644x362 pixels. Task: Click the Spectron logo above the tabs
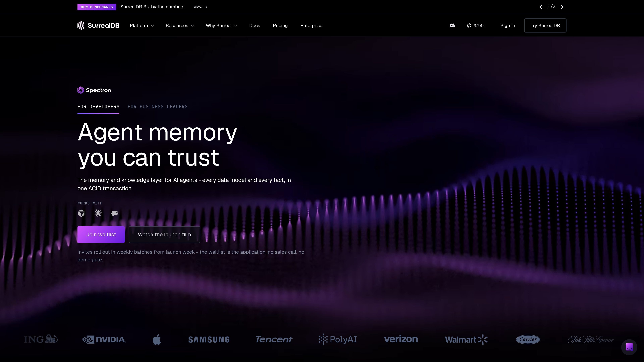[x=94, y=90]
